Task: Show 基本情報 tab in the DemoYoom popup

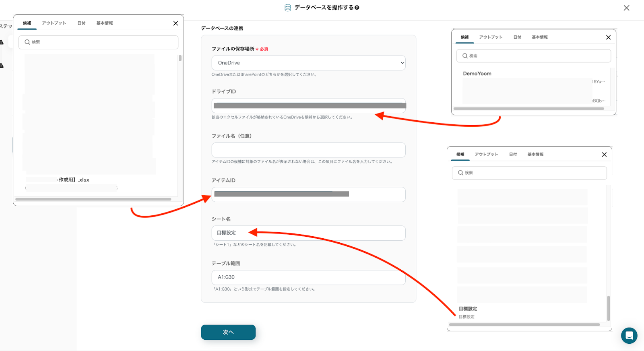Action: [x=540, y=37]
